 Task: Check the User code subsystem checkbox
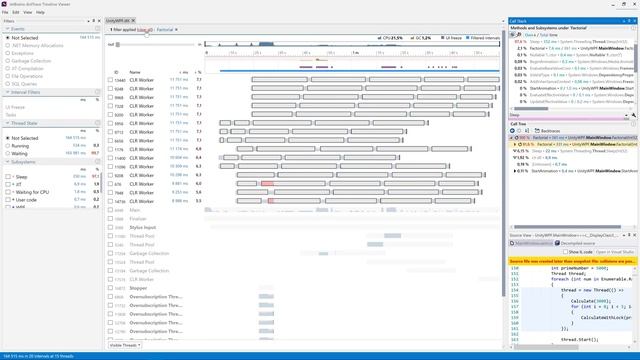[8, 200]
